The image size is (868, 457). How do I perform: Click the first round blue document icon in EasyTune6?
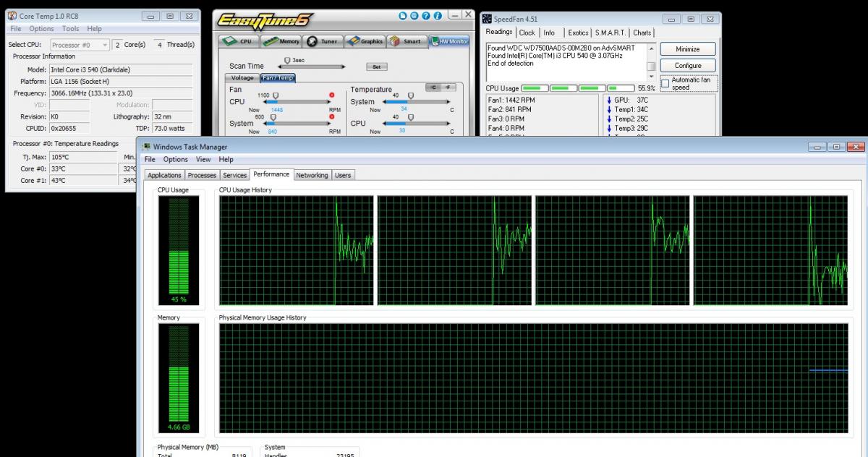coord(403,15)
